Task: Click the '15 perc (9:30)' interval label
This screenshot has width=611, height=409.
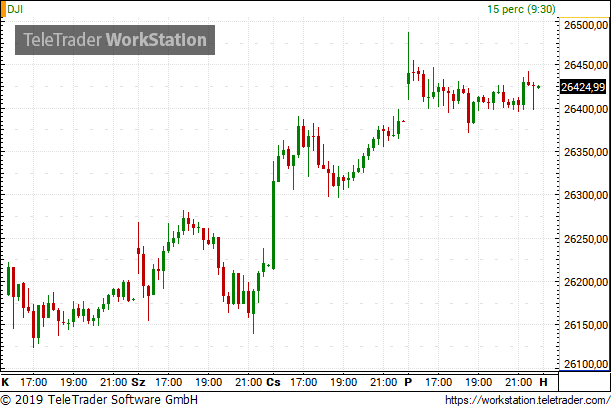Action: tap(521, 9)
